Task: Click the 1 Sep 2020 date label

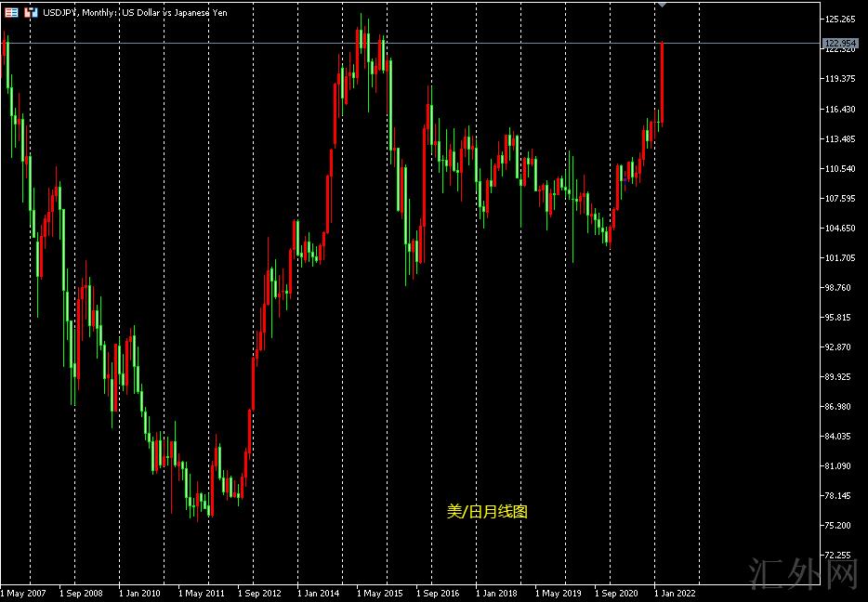Action: pos(616,592)
